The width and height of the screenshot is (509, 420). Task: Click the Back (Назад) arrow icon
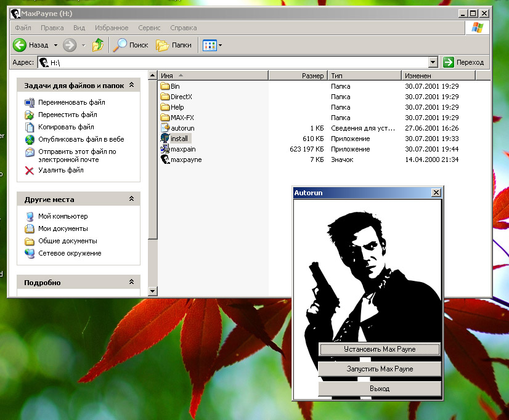point(20,45)
